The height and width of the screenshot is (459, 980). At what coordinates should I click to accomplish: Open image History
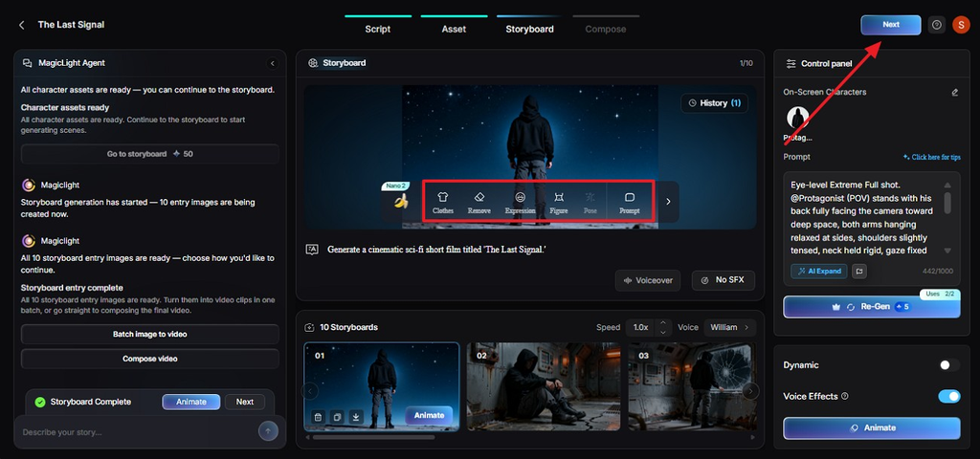[x=714, y=103]
